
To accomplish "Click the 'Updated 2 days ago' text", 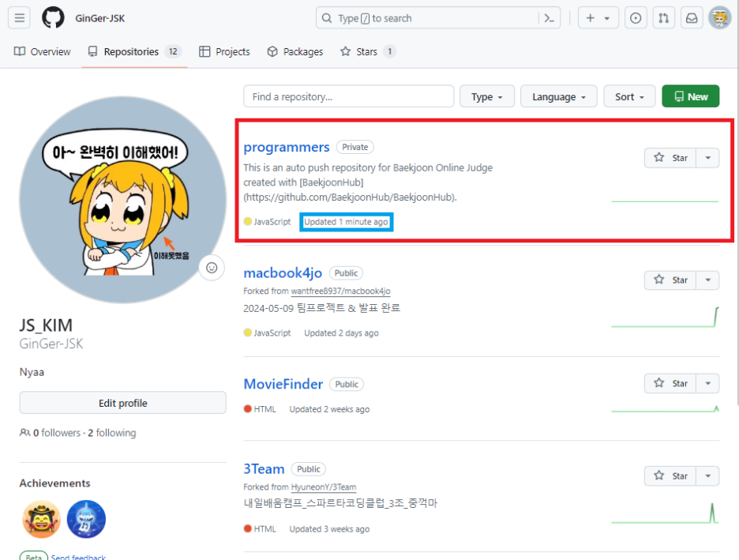I will tap(341, 333).
